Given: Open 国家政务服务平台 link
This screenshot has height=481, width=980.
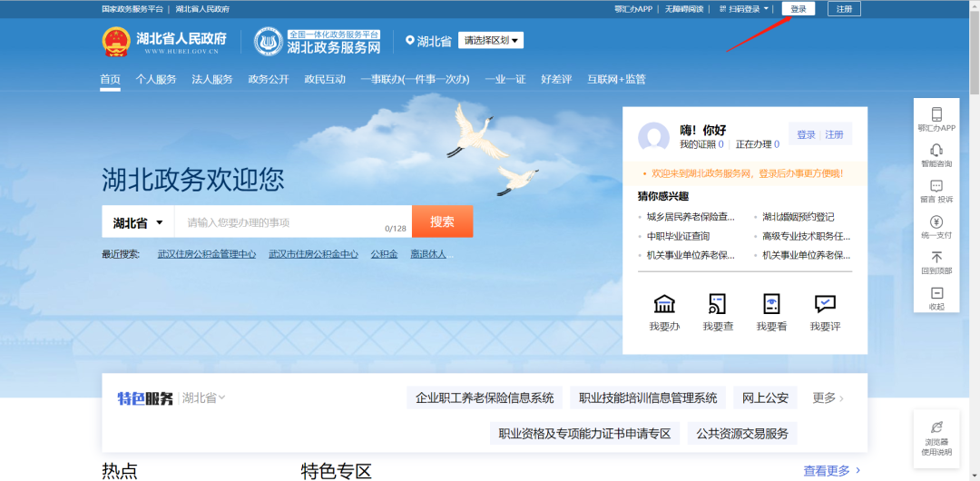Looking at the screenshot, I should [132, 9].
